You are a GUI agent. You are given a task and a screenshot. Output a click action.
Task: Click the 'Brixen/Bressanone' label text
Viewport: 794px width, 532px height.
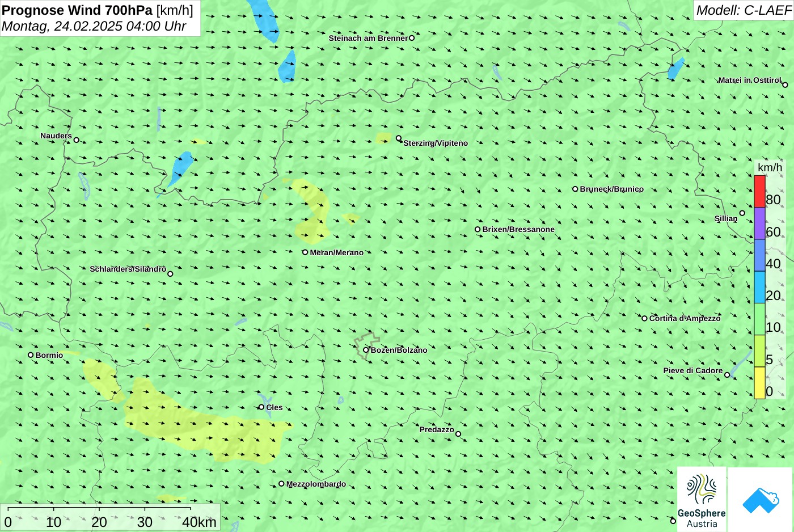(x=518, y=229)
